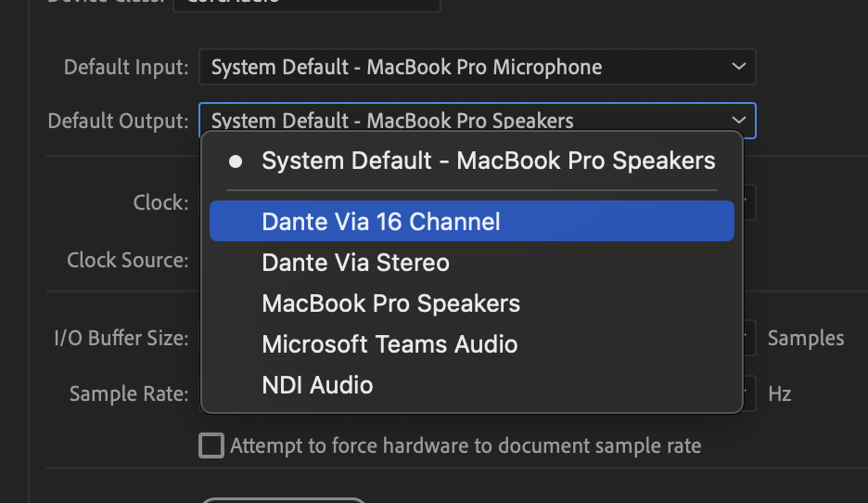Select Dante Via 16 Channel output
868x503 pixels.
380,222
